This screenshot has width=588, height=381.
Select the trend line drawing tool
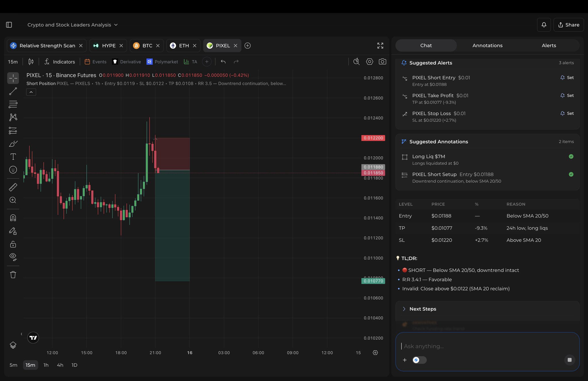click(13, 91)
